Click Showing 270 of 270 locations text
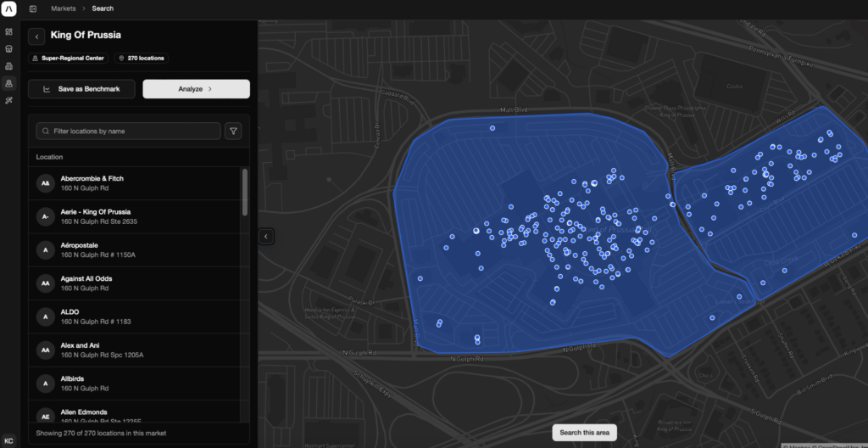This screenshot has width=868, height=448. pos(101,433)
